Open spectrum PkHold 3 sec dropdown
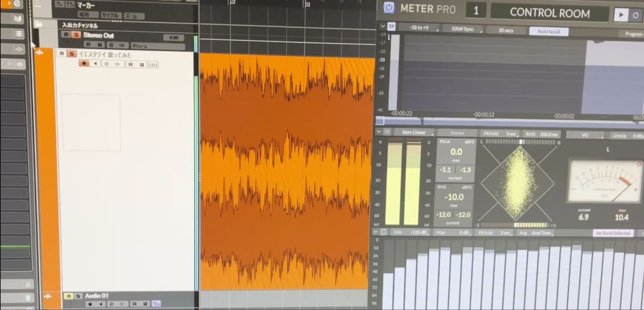The width and height of the screenshot is (644, 310). [x=494, y=232]
